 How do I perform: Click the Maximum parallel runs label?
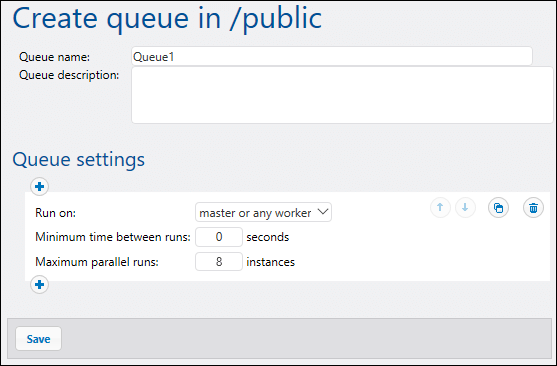(97, 262)
